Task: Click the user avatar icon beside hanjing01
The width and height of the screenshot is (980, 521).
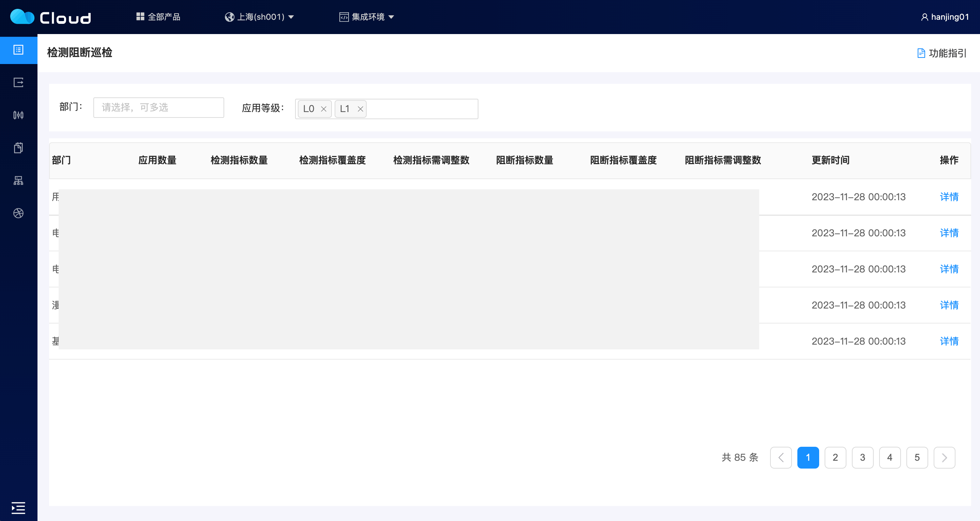Action: [x=924, y=17]
